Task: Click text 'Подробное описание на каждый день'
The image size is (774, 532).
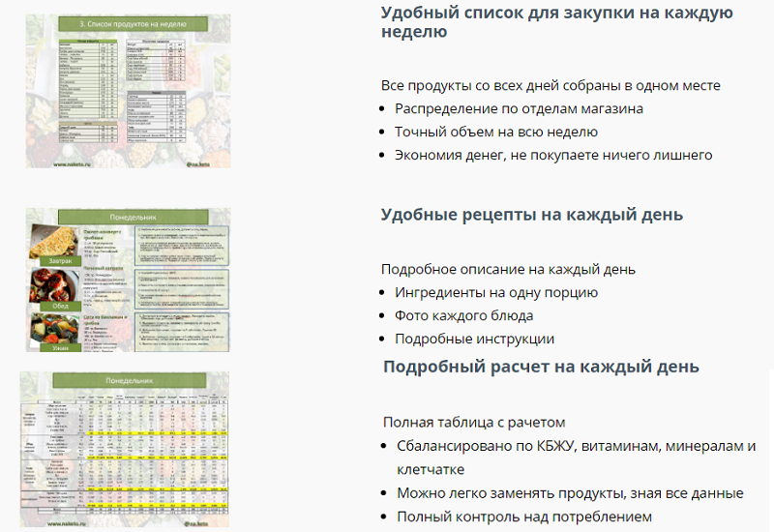Action: pos(508,268)
